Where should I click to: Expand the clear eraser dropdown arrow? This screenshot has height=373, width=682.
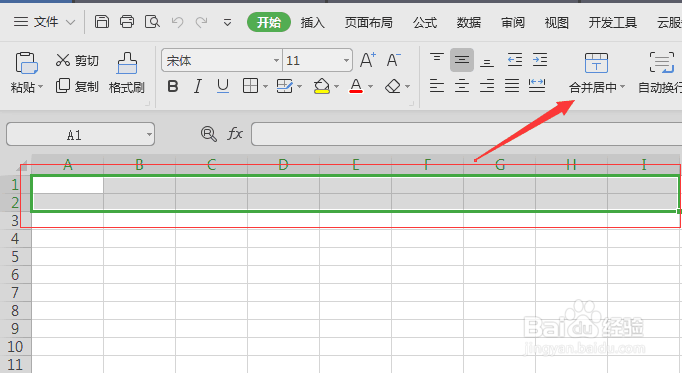pyautogui.click(x=408, y=87)
